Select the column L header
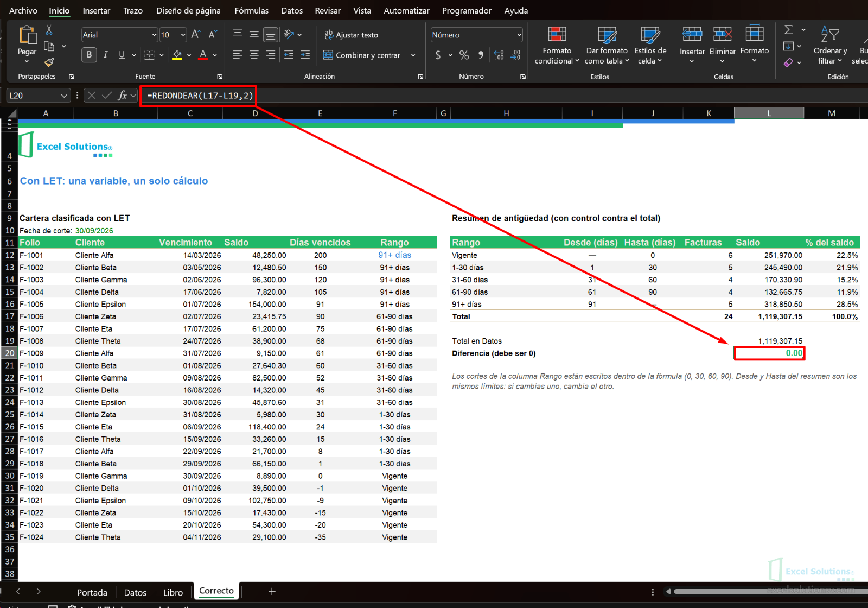 [x=769, y=113]
